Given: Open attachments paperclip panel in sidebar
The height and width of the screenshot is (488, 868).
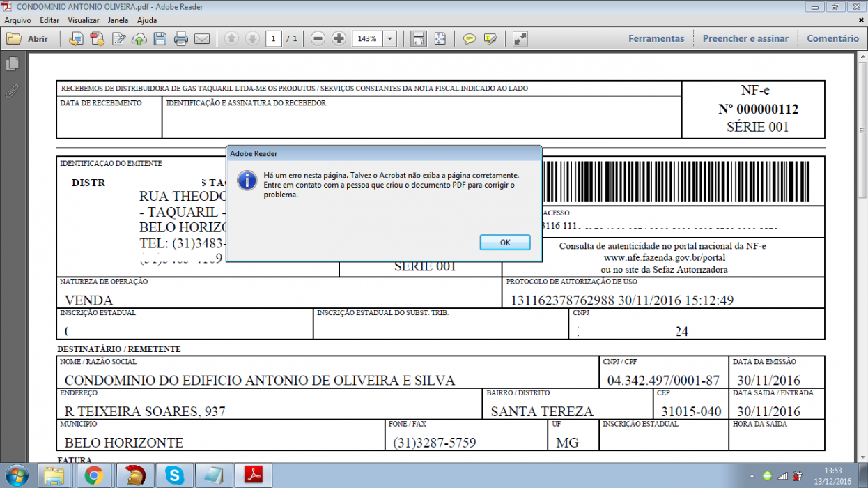Looking at the screenshot, I should (x=12, y=91).
